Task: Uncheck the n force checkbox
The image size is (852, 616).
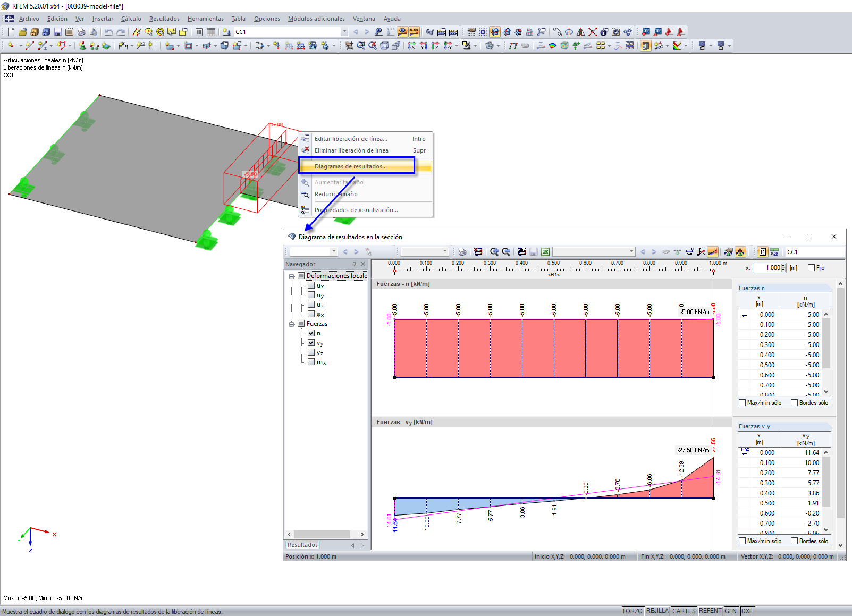Action: (311, 333)
